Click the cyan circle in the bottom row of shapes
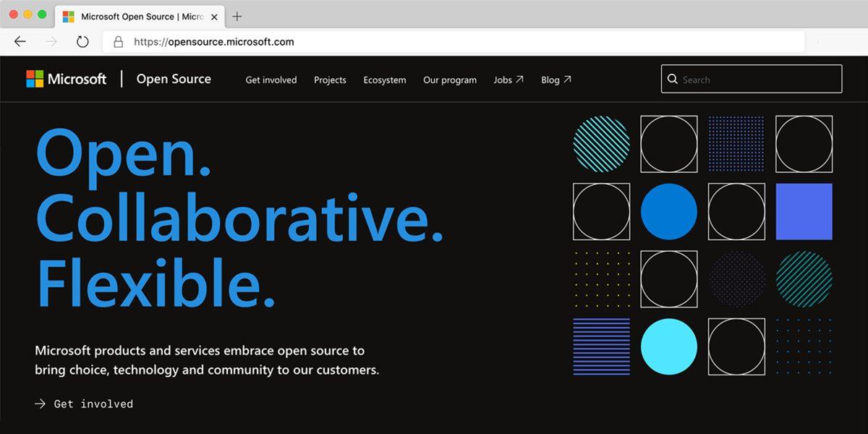Viewport: 868px width, 434px height. [669, 346]
